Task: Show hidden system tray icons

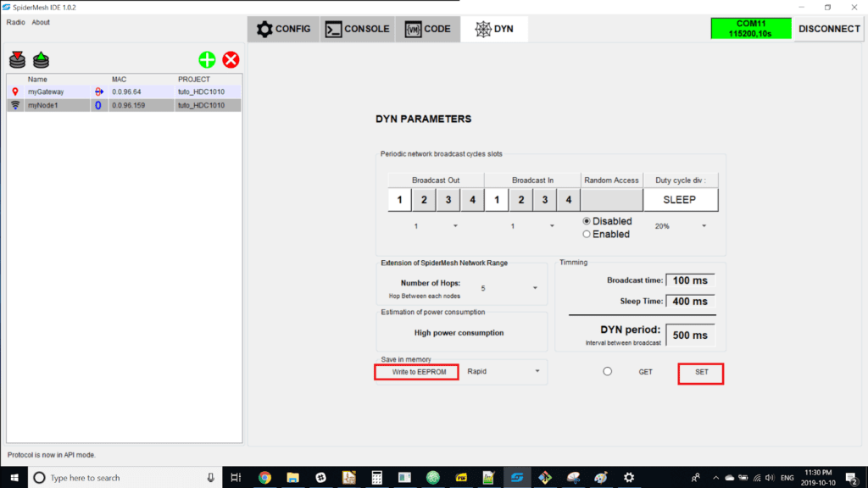Action: (715, 478)
